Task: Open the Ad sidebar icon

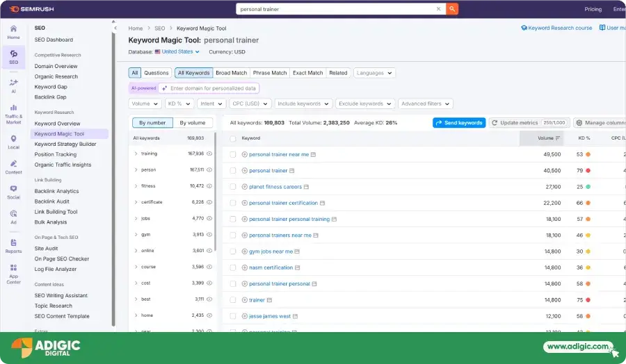Action: click(x=13, y=217)
